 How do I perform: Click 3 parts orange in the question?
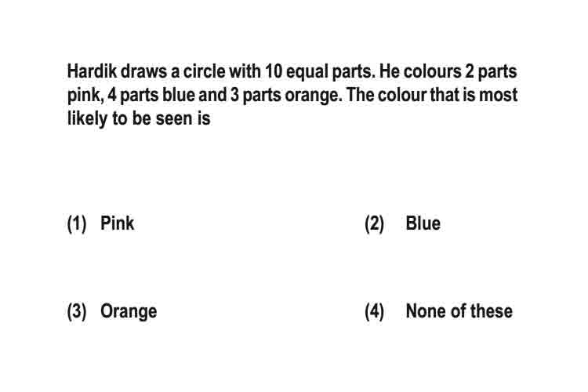[x=285, y=96]
